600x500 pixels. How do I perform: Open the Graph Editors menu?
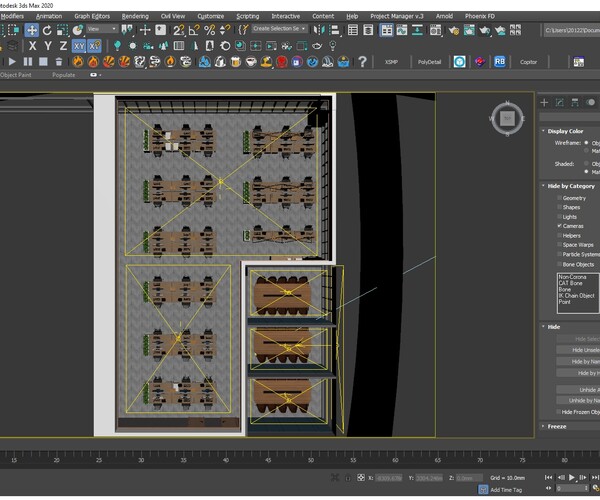92,16
